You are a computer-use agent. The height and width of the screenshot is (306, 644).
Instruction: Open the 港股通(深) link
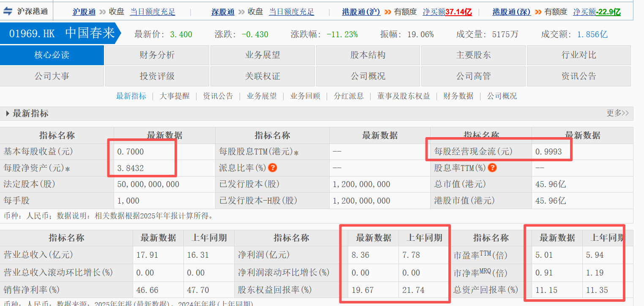[x=512, y=12]
